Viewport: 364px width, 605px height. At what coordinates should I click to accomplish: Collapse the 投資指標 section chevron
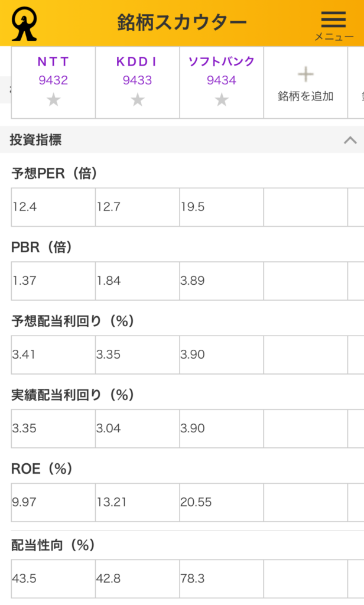pos(350,140)
